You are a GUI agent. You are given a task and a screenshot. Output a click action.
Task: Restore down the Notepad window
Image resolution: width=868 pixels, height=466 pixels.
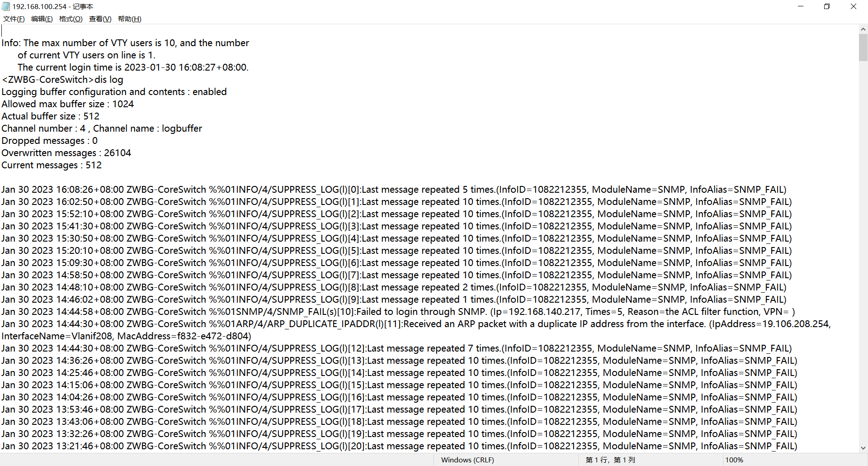(827, 6)
